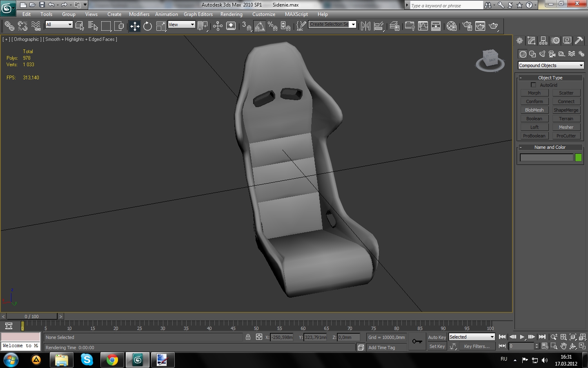
Task: Collapse the Object Type rollout
Action: (550, 78)
